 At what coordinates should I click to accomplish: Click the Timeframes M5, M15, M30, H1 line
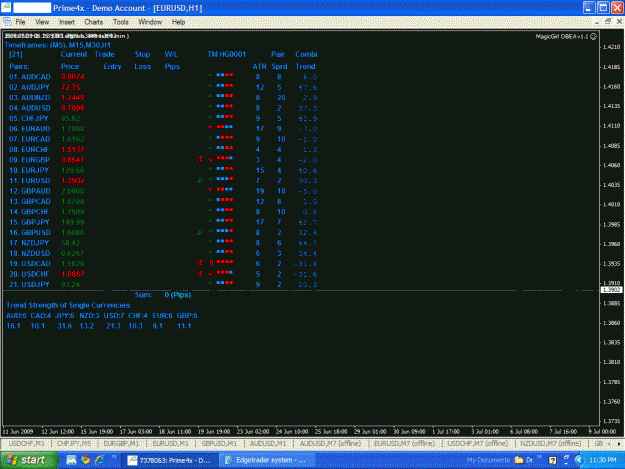[58, 45]
